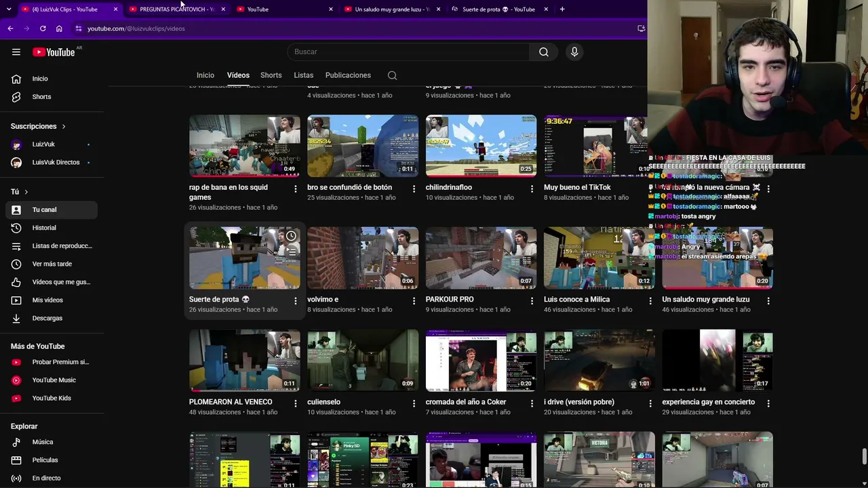Image resolution: width=868 pixels, height=488 pixels.
Task: Switch to the Un saludo muy grande luzu tab
Action: (x=391, y=9)
